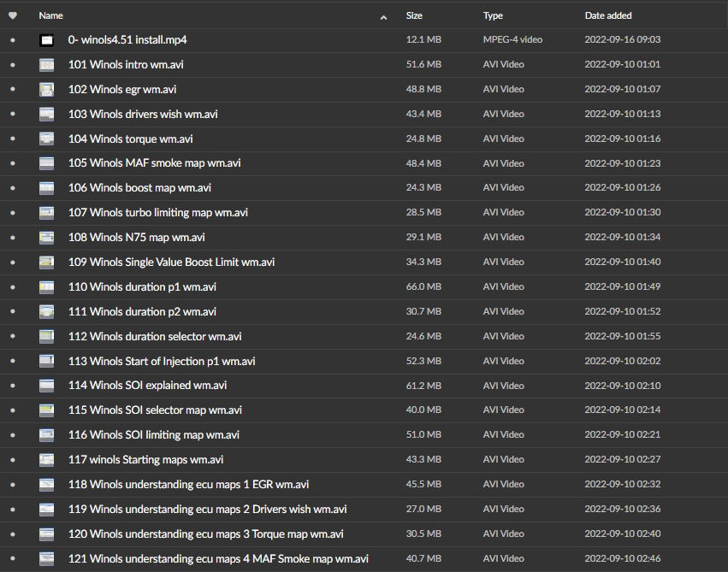The image size is (728, 572).
Task: Click the icon next to 108 Winols N75 map
Action: click(47, 238)
